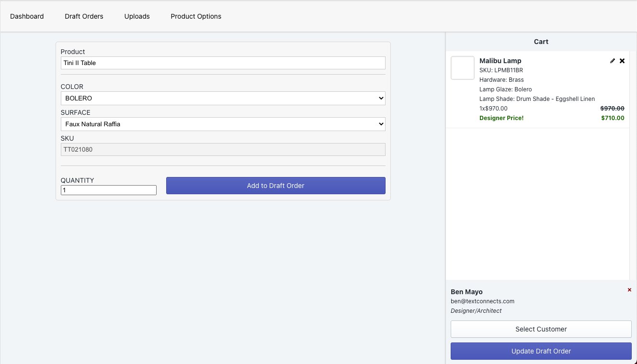Navigate to the Uploads section

[x=137, y=16]
